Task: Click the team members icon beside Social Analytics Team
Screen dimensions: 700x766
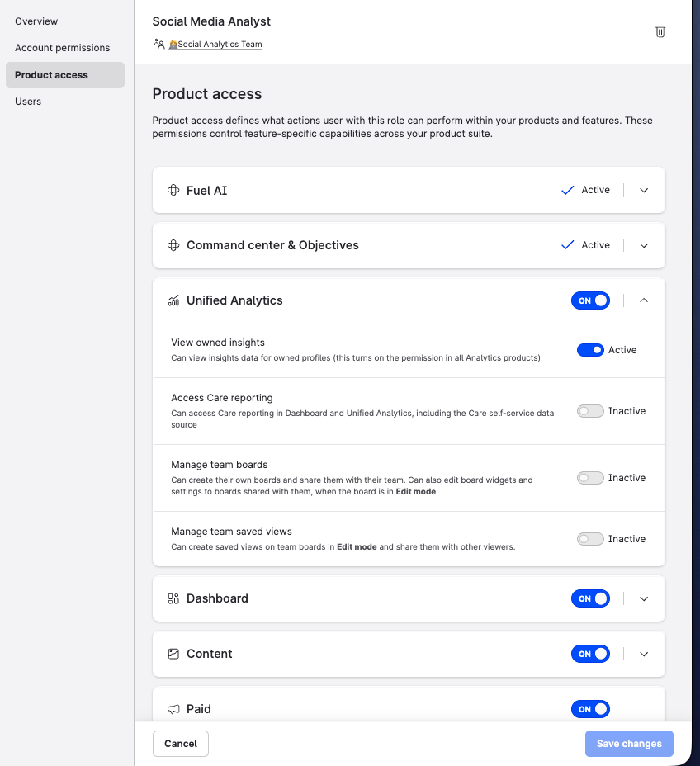Action: click(x=158, y=44)
